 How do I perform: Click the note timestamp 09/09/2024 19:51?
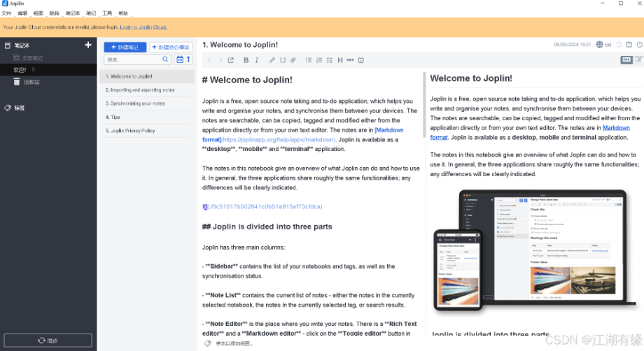[572, 45]
